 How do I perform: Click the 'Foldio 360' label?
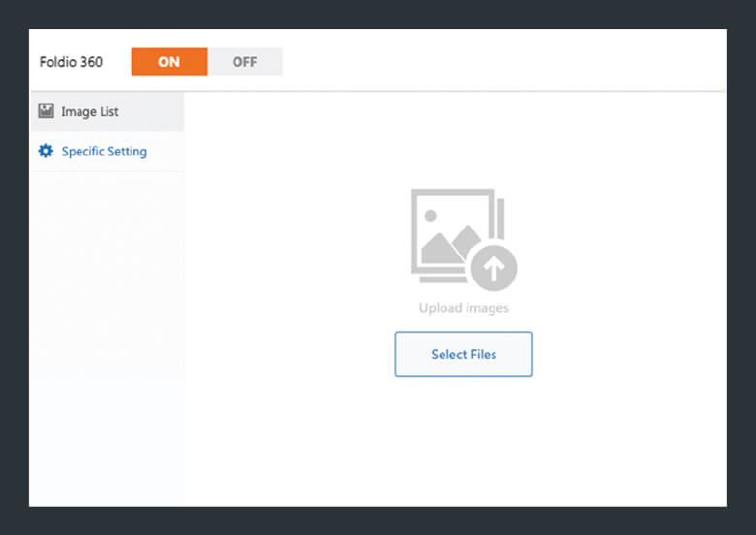pyautogui.click(x=71, y=62)
